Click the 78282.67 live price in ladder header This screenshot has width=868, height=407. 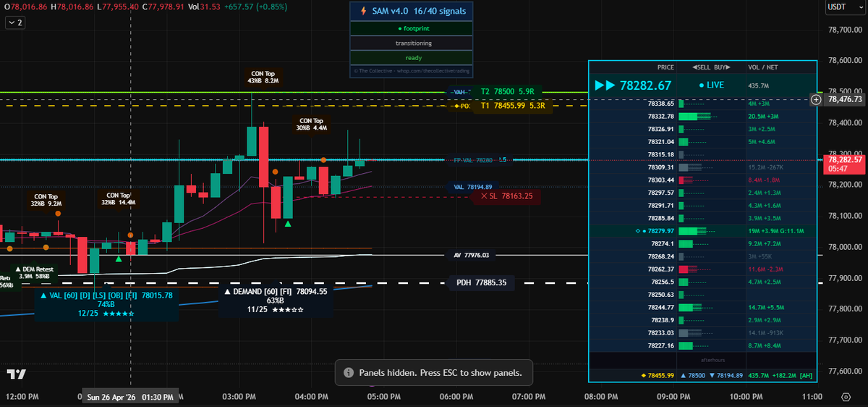tap(645, 85)
